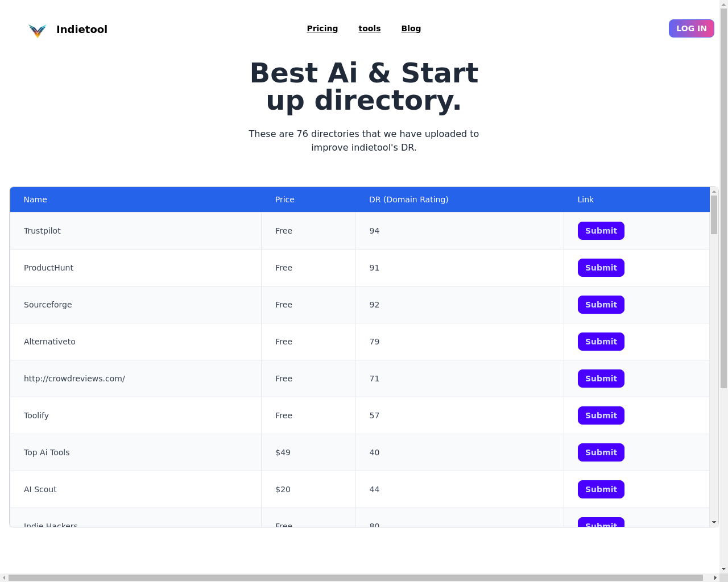Image resolution: width=728 pixels, height=582 pixels.
Task: Click the LOG IN button
Action: pos(692,28)
